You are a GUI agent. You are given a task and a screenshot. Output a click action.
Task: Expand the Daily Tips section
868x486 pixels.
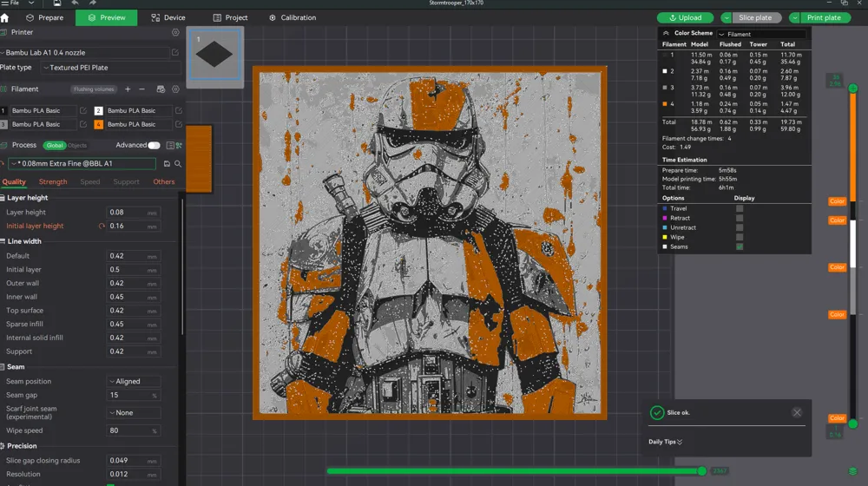click(x=666, y=442)
